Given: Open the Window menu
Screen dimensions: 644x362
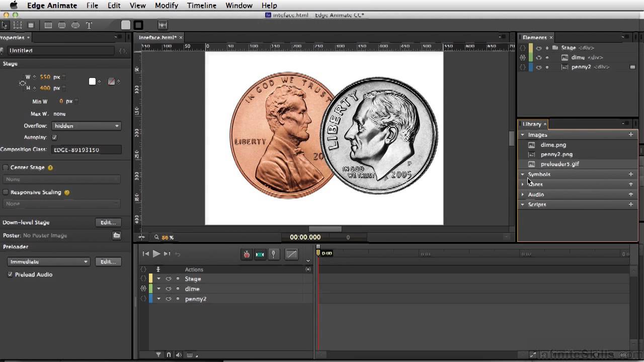Looking at the screenshot, I should (239, 6).
